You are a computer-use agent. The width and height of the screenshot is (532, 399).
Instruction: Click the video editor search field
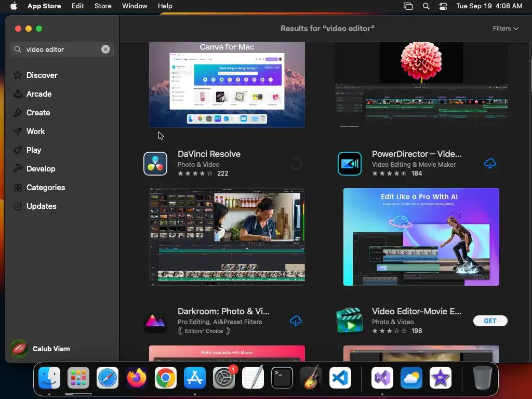62,49
